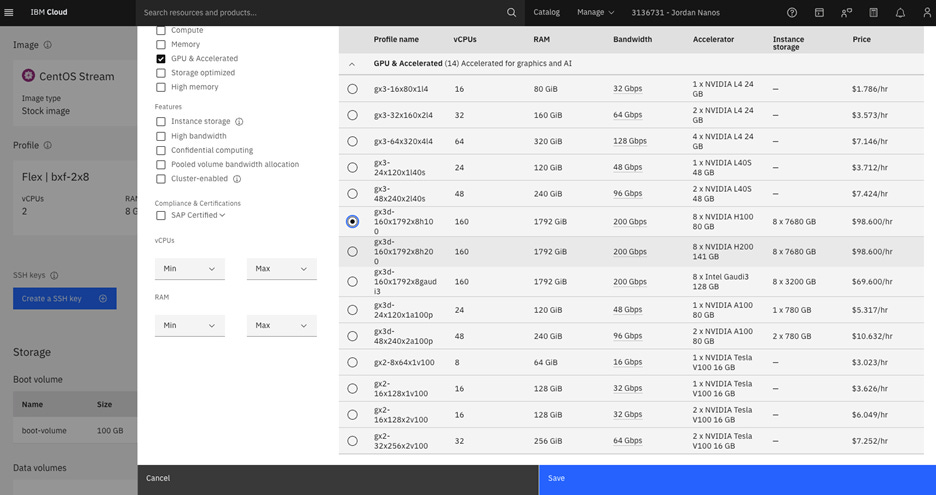The image size is (936, 495).
Task: Click info icon next to Instance storage
Action: coord(239,122)
